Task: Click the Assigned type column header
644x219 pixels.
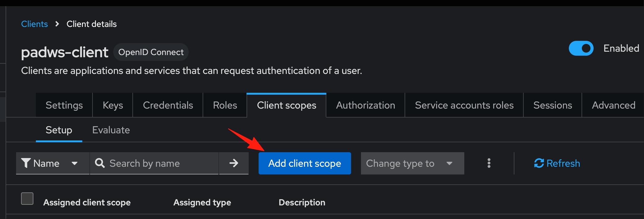Action: pos(202,202)
